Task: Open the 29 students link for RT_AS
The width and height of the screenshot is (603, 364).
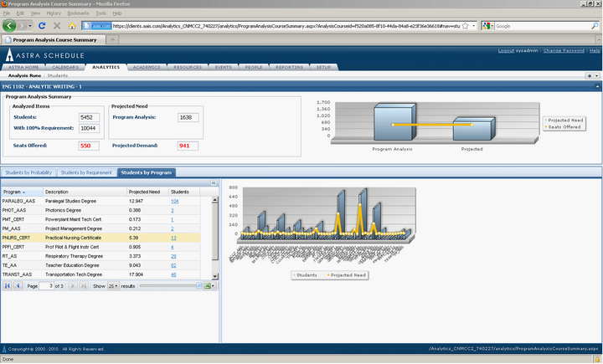Action: [x=173, y=256]
